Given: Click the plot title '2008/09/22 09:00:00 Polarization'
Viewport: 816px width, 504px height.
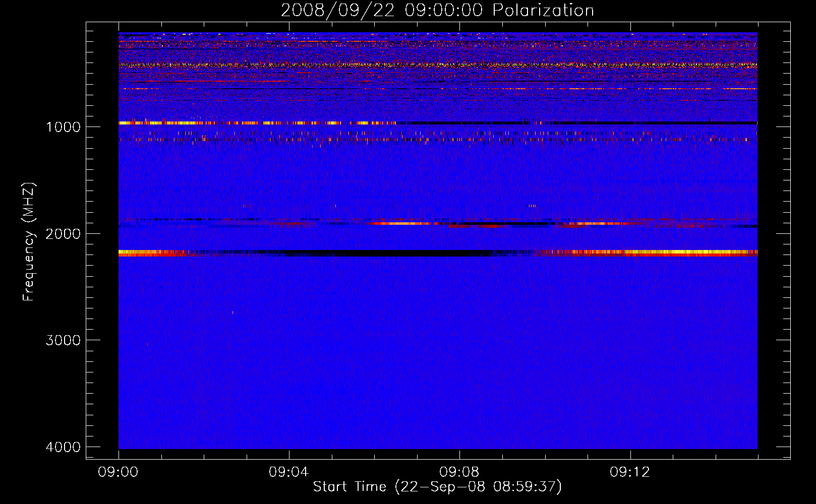Looking at the screenshot, I should [x=437, y=11].
